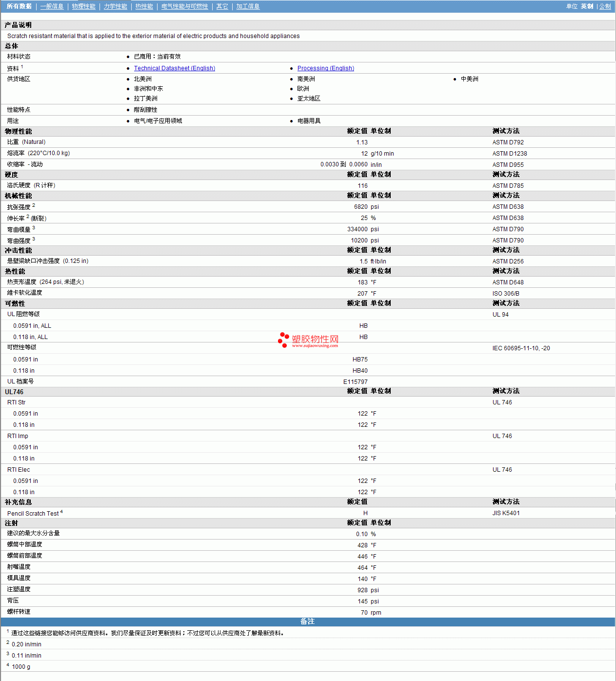This screenshot has height=681, width=616.
Task: Open the 其它 tab
Action: coord(222,6)
